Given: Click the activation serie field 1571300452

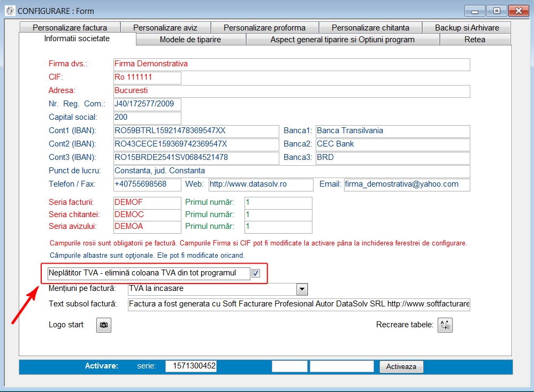Looking at the screenshot, I should coord(191,366).
